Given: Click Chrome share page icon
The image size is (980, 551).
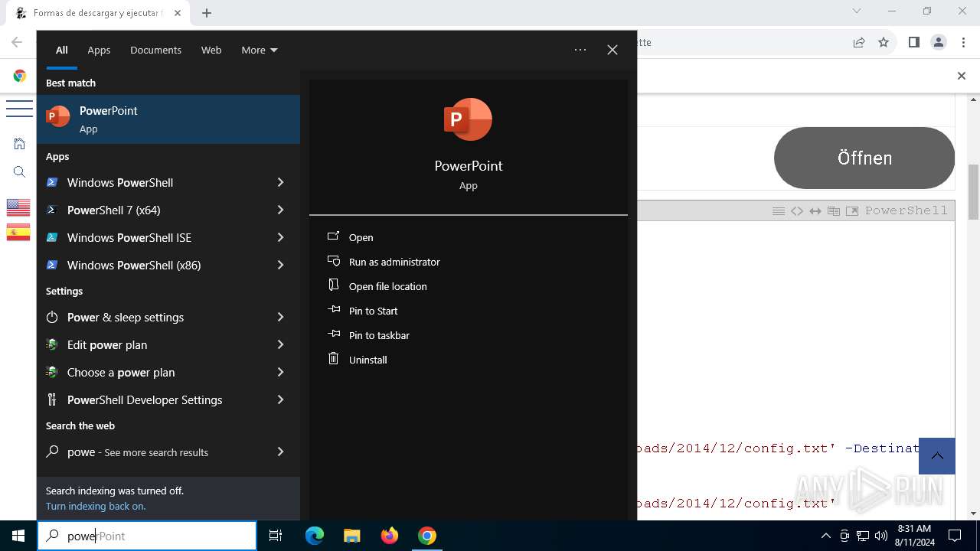Looking at the screenshot, I should pyautogui.click(x=859, y=42).
